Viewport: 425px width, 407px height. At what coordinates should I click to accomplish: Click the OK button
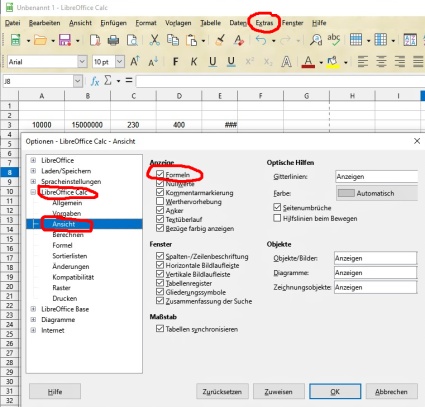coord(335,391)
